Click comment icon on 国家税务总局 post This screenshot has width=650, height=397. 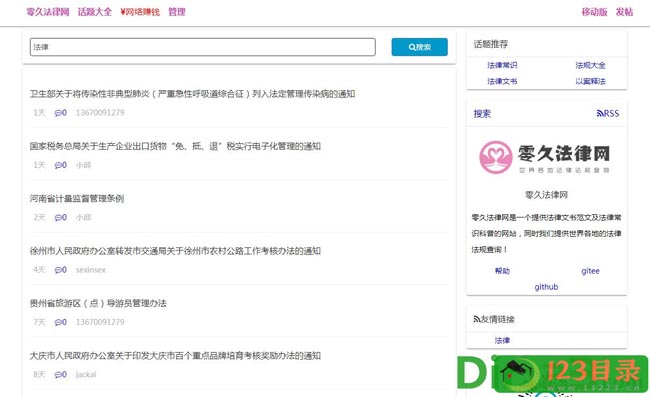pos(61,165)
